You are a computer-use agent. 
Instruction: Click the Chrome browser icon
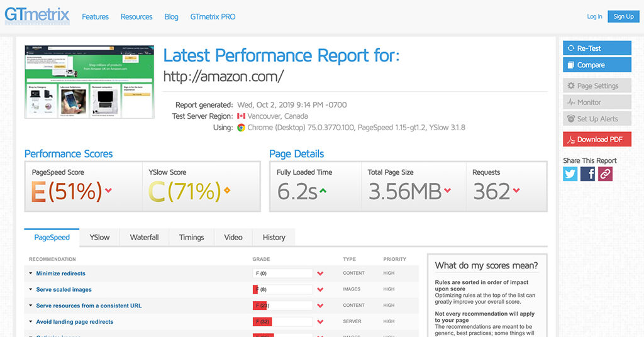pyautogui.click(x=241, y=128)
